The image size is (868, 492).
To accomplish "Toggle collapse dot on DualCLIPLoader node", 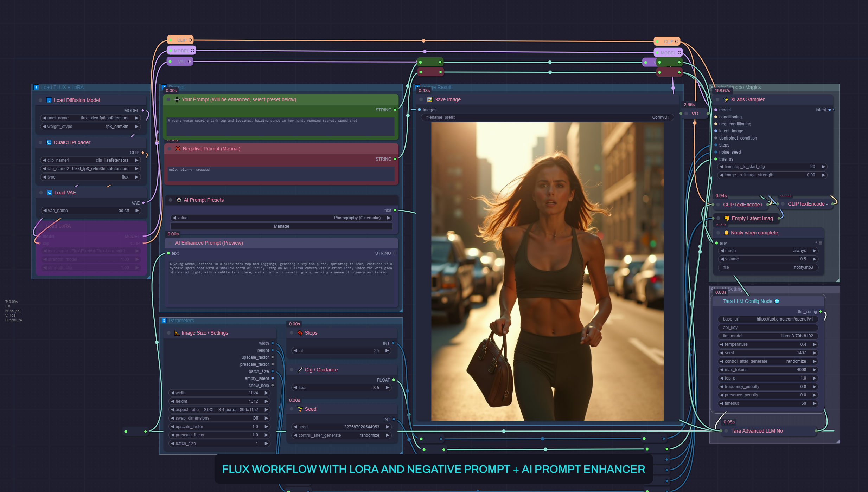I will 40,142.
